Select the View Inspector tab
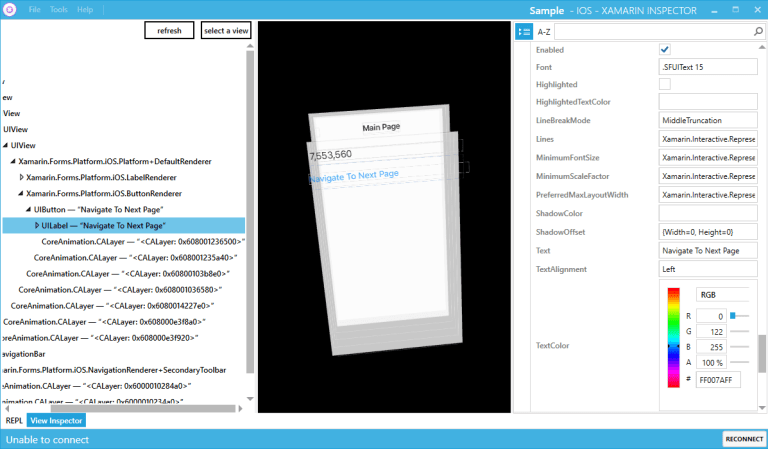This screenshot has width=768, height=449. pyautogui.click(x=56, y=421)
